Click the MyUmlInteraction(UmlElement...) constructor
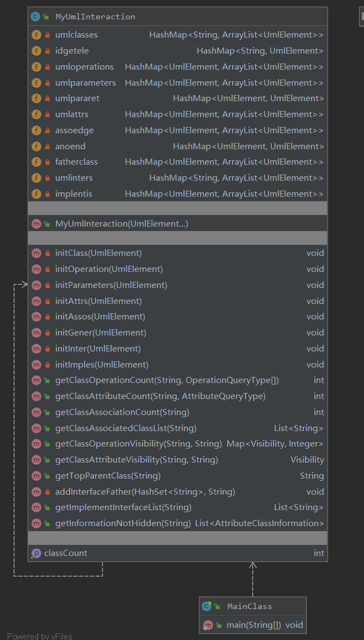This screenshot has width=364, height=640. point(122,224)
